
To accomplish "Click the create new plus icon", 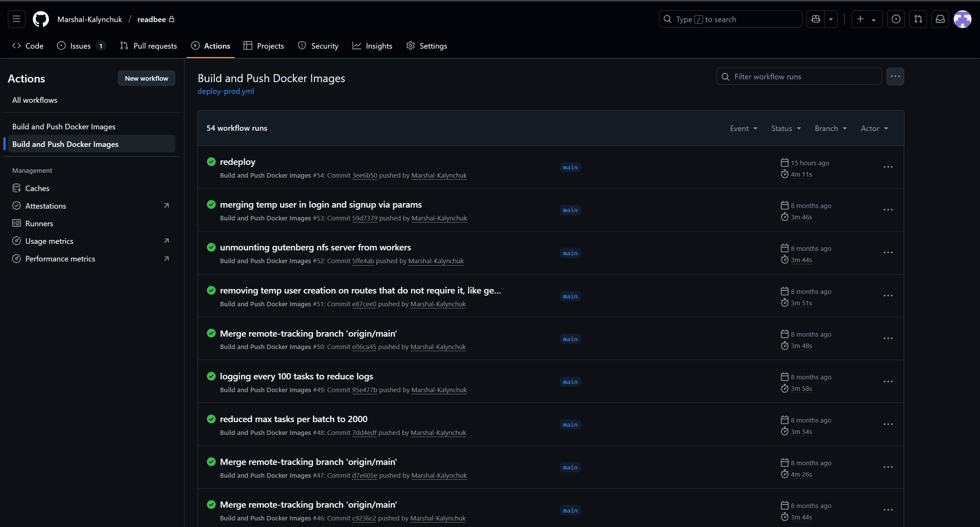I will 861,19.
